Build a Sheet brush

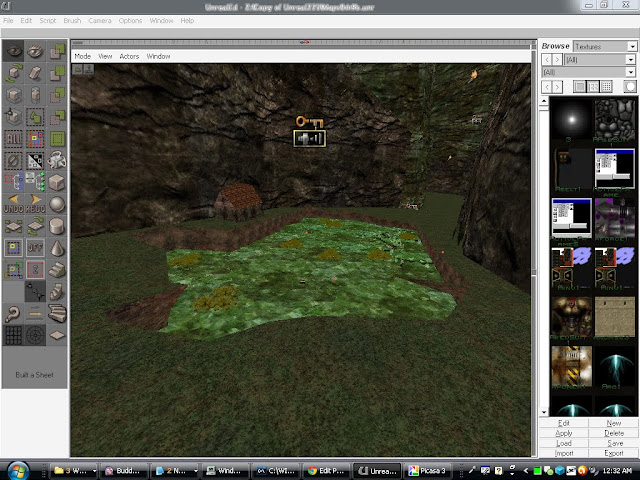click(x=57, y=335)
